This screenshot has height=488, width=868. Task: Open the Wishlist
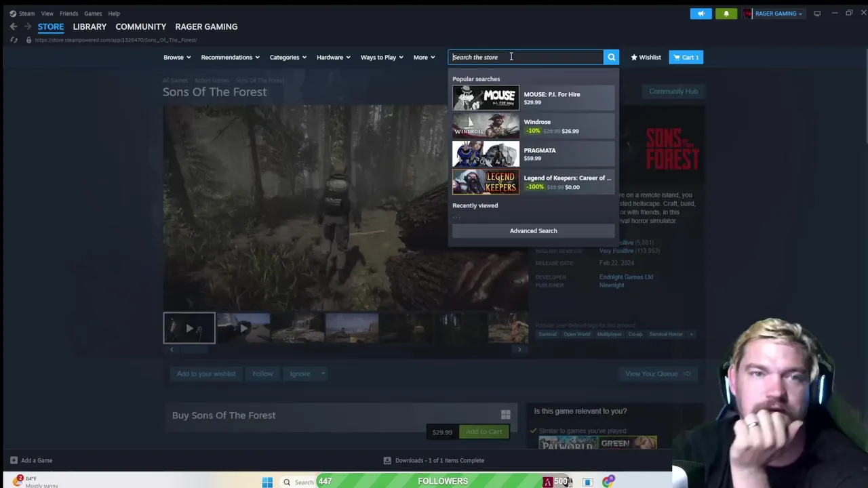(x=646, y=57)
